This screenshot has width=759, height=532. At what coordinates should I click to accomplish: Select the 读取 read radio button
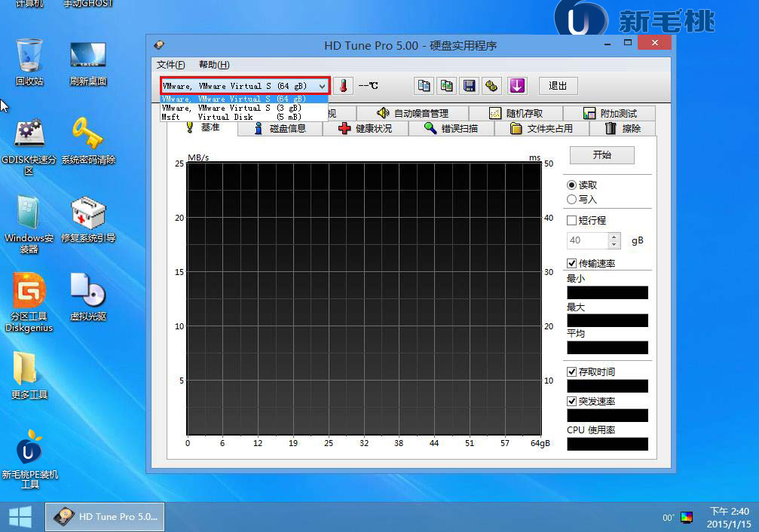tap(571, 185)
